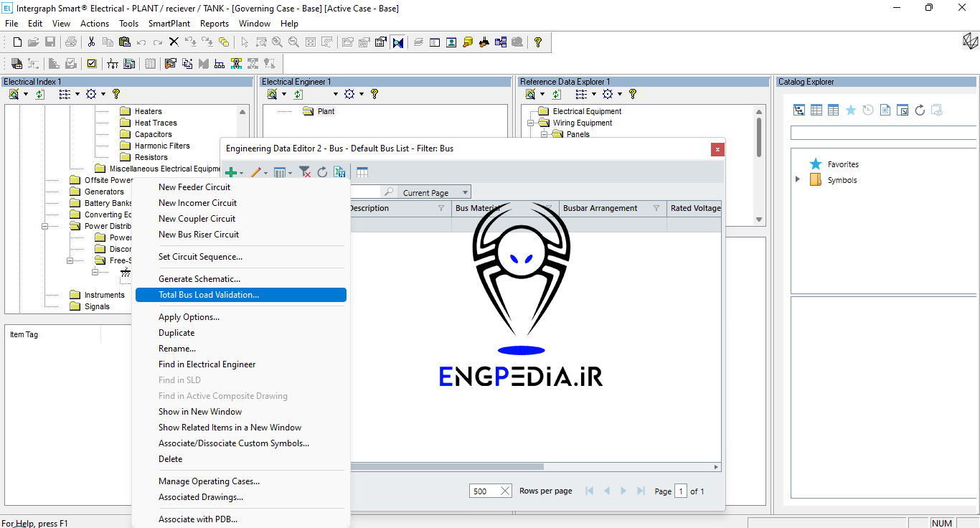This screenshot has height=528, width=980.
Task: Click the Page number input field
Action: (x=681, y=491)
